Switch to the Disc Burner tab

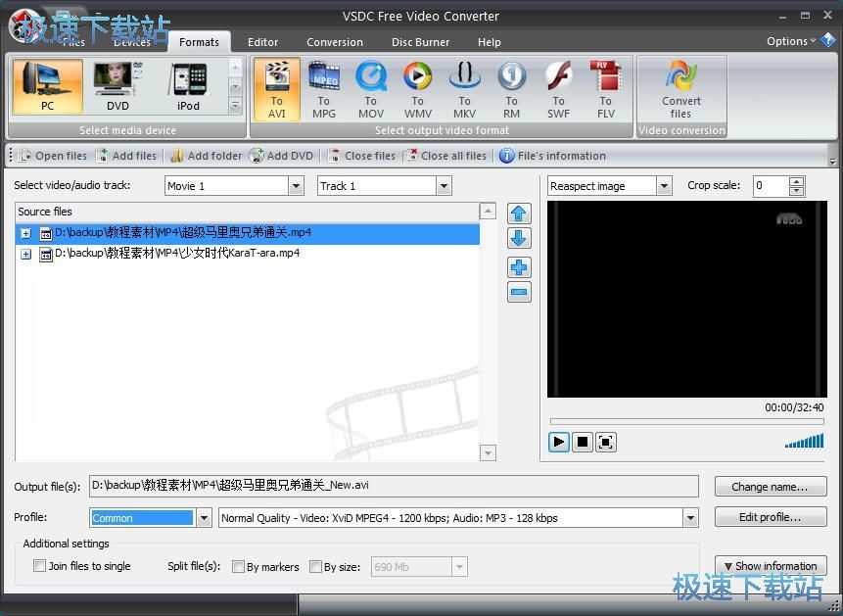click(420, 42)
